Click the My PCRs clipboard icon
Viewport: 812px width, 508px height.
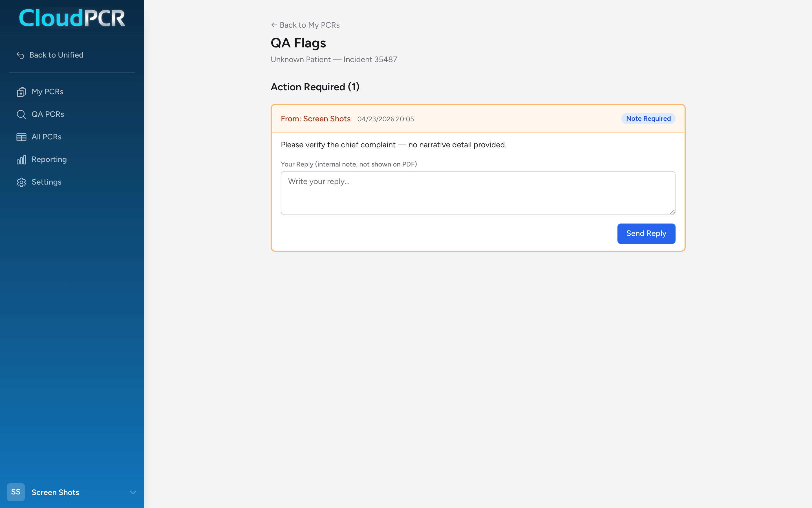click(x=21, y=92)
